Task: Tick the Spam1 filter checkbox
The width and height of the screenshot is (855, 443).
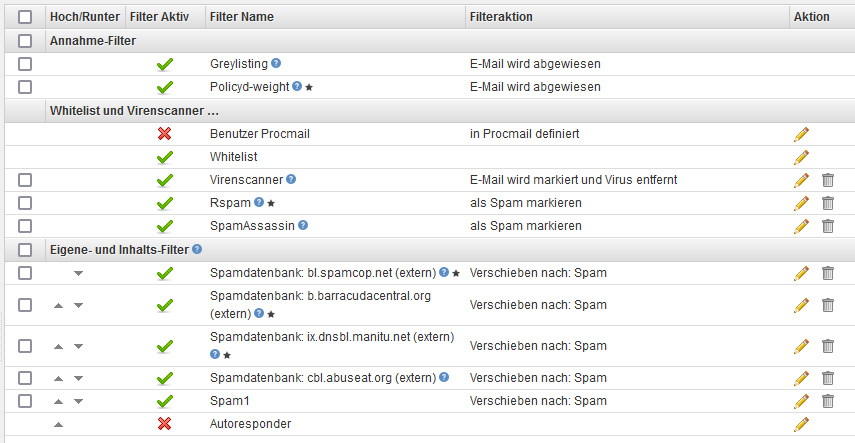Action: [25, 401]
